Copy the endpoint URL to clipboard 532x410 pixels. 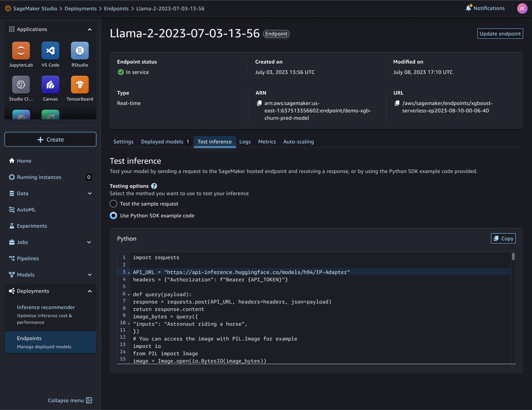point(397,103)
